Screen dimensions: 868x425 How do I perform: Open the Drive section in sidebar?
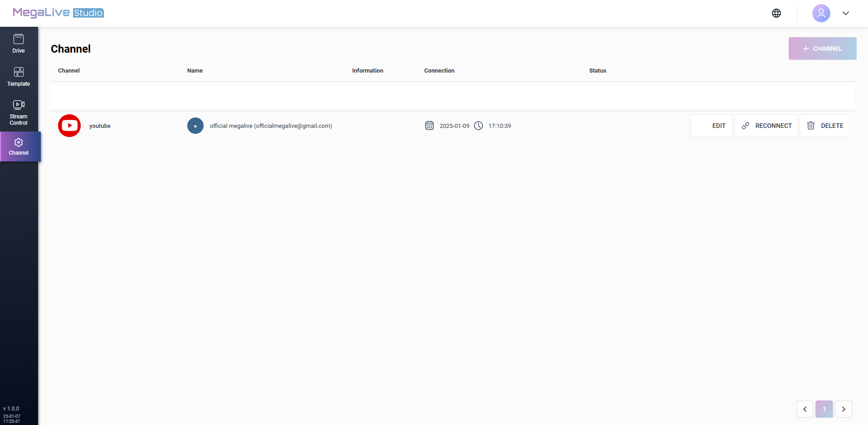pyautogui.click(x=19, y=44)
